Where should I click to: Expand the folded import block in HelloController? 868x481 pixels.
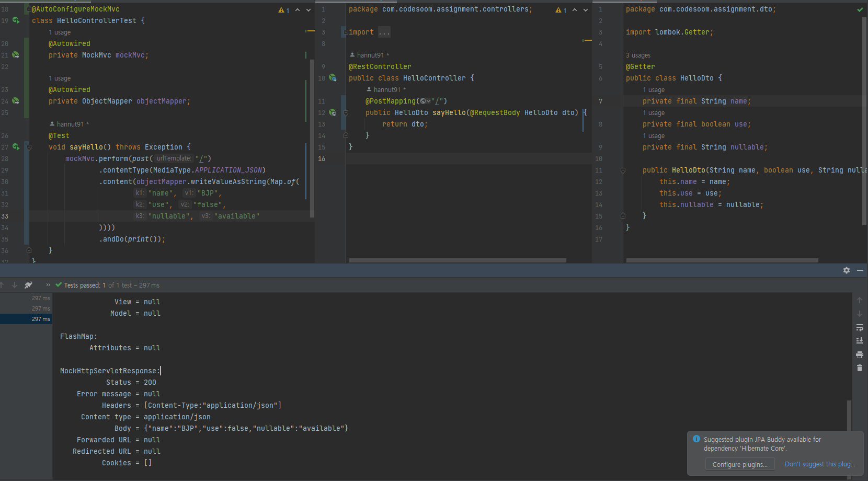pyautogui.click(x=345, y=32)
